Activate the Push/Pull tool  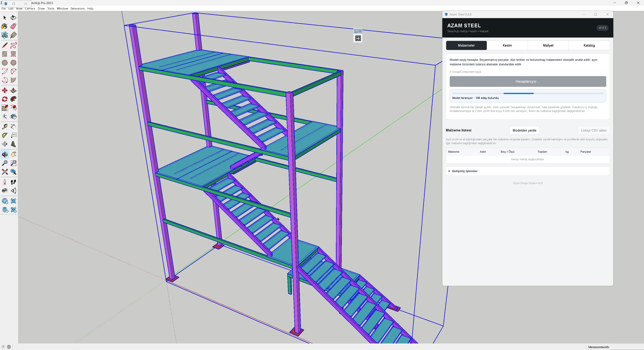(x=13, y=90)
